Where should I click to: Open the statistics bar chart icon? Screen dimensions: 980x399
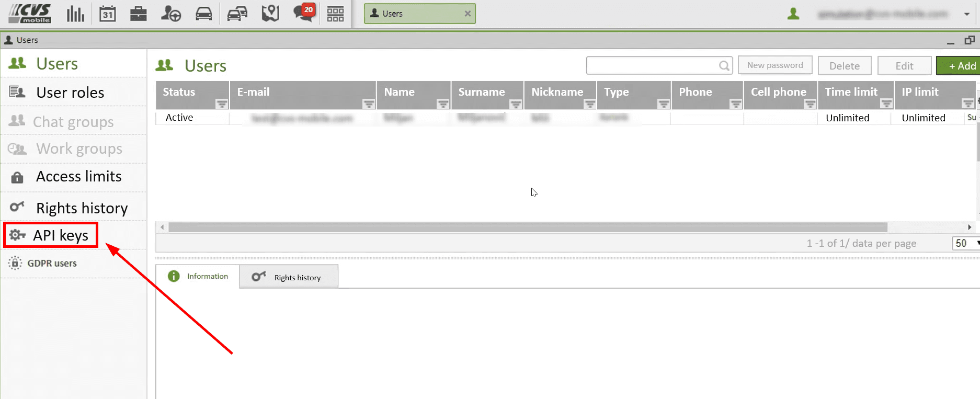point(75,14)
